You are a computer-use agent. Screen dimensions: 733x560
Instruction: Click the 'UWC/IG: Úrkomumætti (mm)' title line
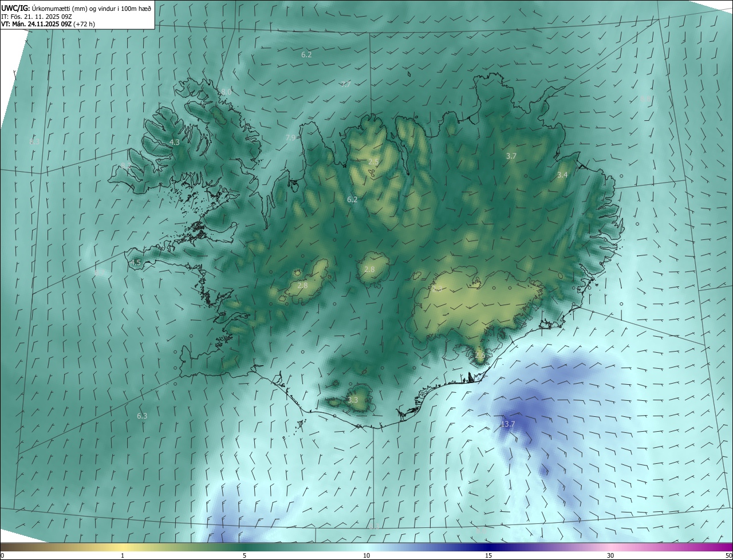point(76,7)
